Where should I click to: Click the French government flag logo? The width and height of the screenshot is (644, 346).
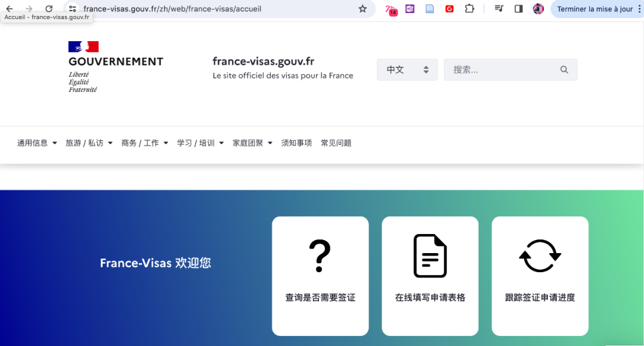[83, 46]
